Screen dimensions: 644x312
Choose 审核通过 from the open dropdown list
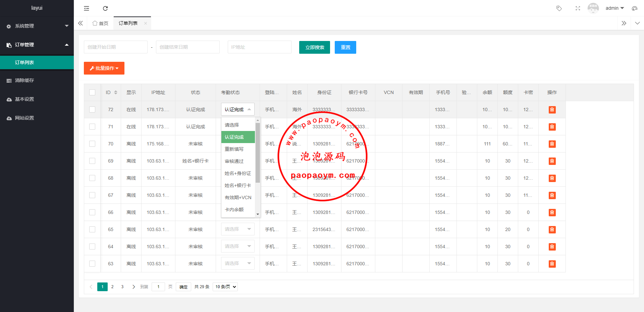pos(234,161)
